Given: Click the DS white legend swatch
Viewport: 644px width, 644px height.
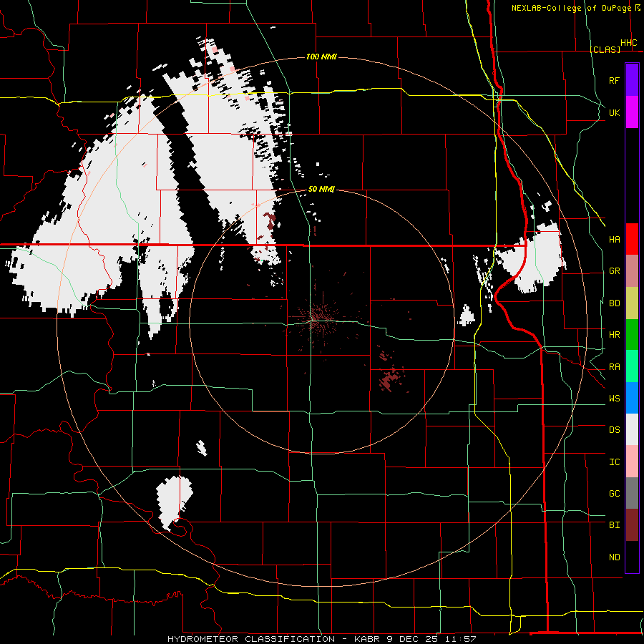Looking at the screenshot, I should coord(632,429).
